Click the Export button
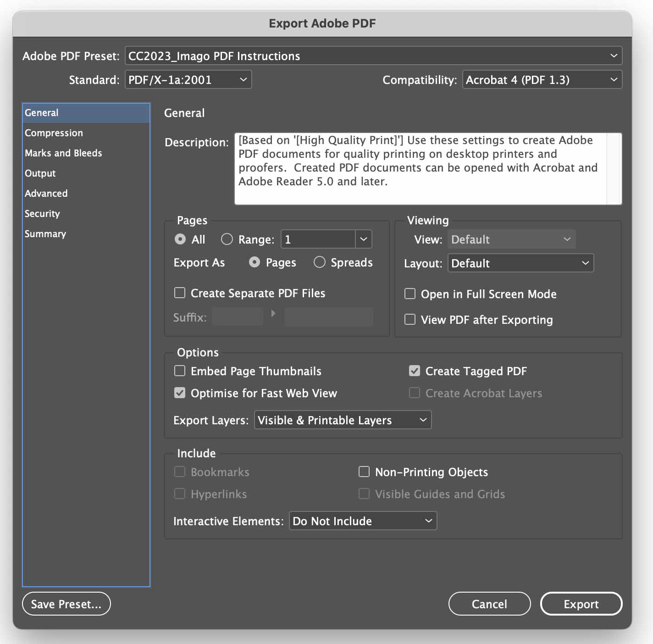Screen dimensions: 653x644 click(x=581, y=604)
